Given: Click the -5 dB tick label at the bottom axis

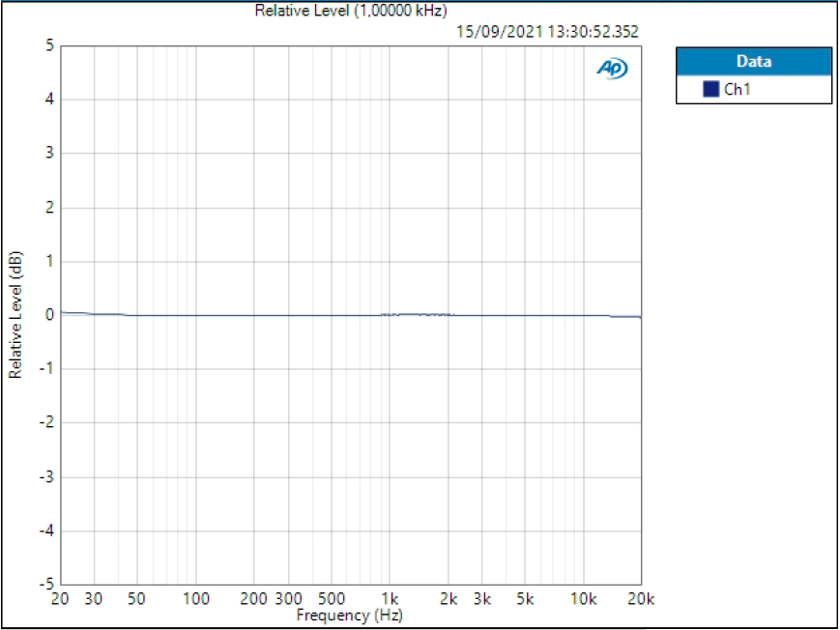Looking at the screenshot, I should 45,585.
